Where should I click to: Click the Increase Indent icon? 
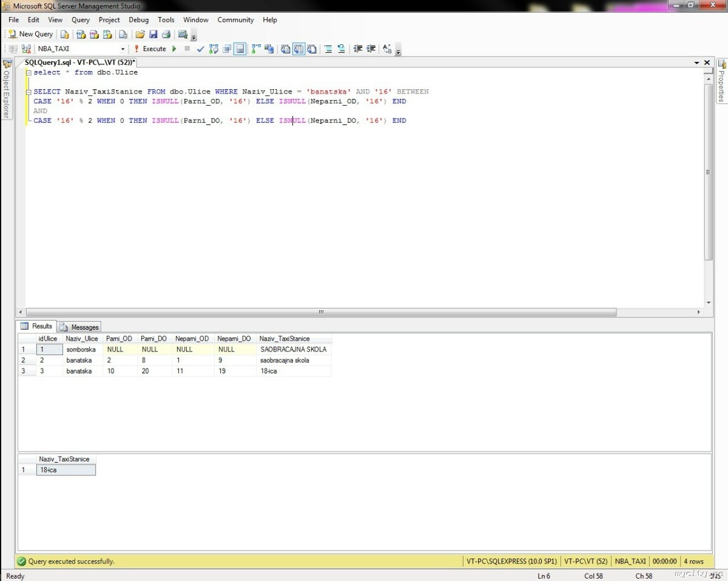point(371,49)
